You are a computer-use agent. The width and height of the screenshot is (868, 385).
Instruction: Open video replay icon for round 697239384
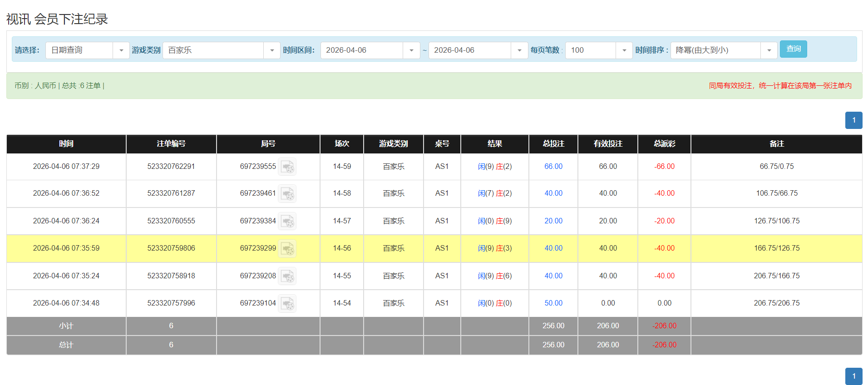pyautogui.click(x=287, y=222)
